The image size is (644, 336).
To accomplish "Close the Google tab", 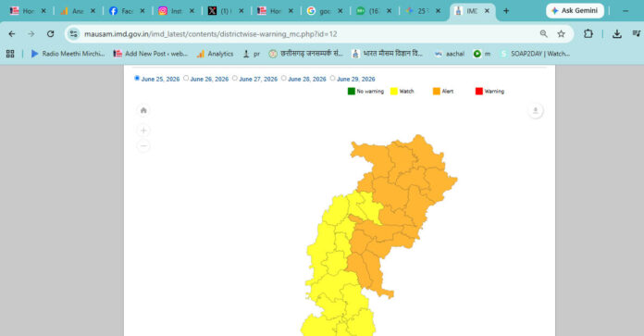I will (341, 11).
